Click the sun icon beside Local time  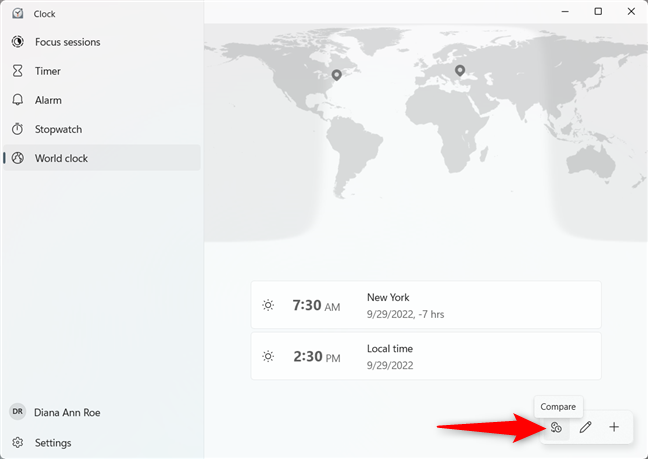pos(268,356)
